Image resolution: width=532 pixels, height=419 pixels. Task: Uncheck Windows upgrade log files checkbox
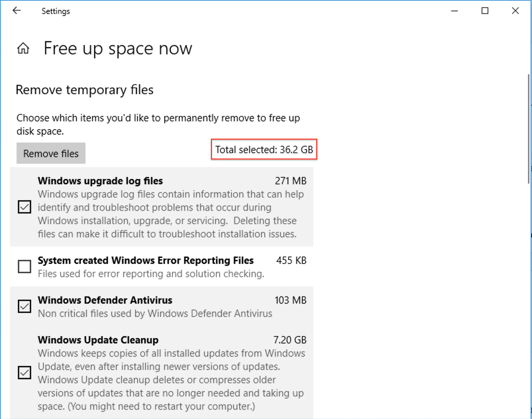[x=25, y=207]
